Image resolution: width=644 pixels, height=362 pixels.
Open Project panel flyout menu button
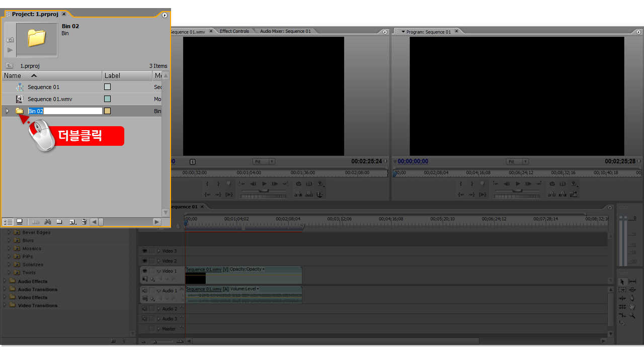pos(165,15)
